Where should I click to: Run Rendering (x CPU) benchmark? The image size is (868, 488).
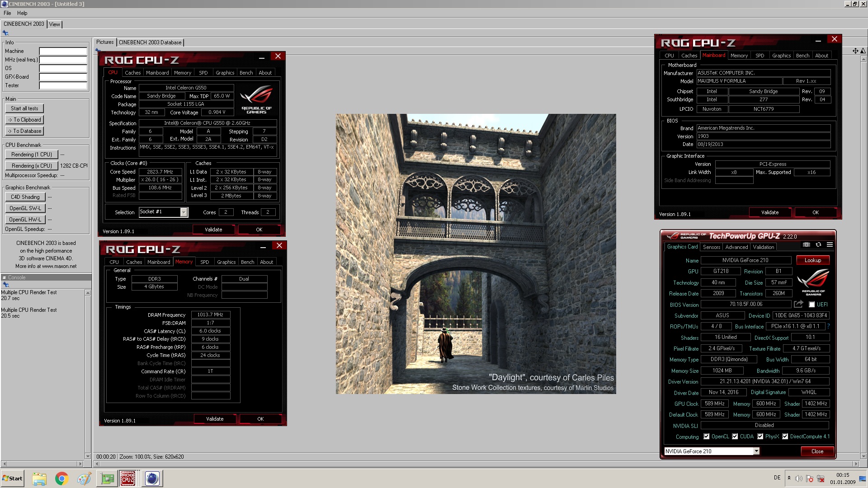(32, 166)
